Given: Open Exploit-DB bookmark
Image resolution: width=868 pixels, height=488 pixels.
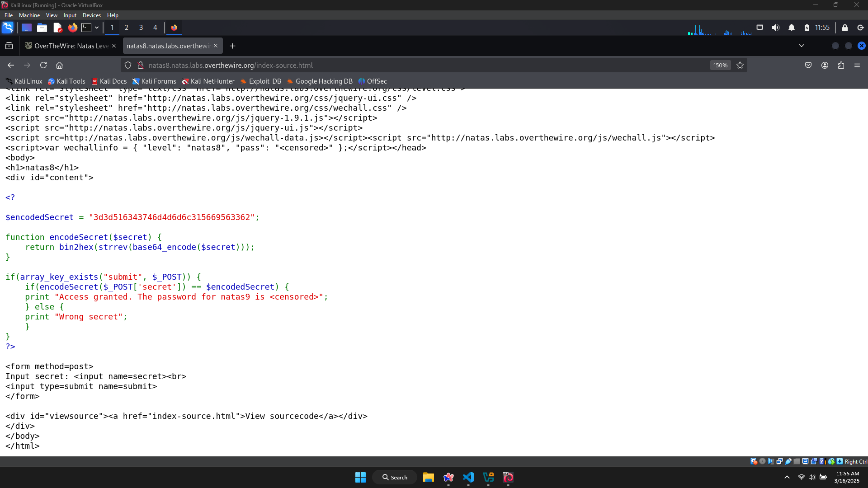Looking at the screenshot, I should click(260, 81).
